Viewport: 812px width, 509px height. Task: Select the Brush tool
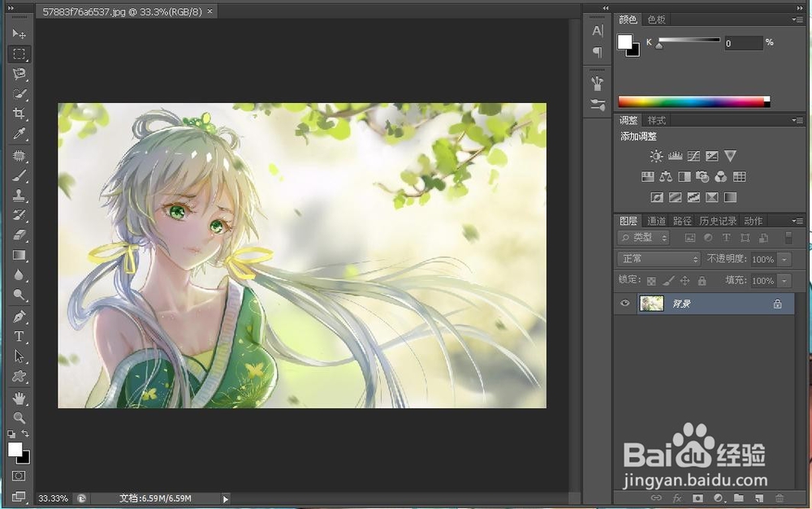coord(19,175)
